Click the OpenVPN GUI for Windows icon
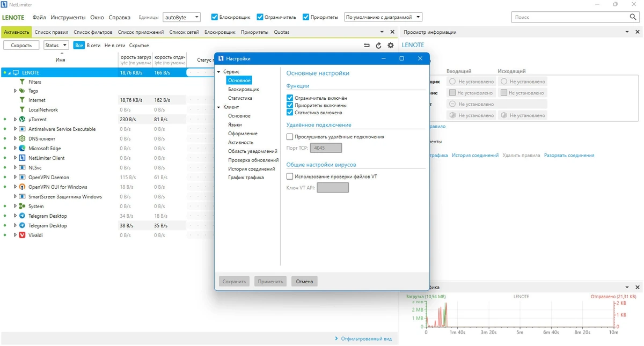The width and height of the screenshot is (644, 346). click(22, 187)
